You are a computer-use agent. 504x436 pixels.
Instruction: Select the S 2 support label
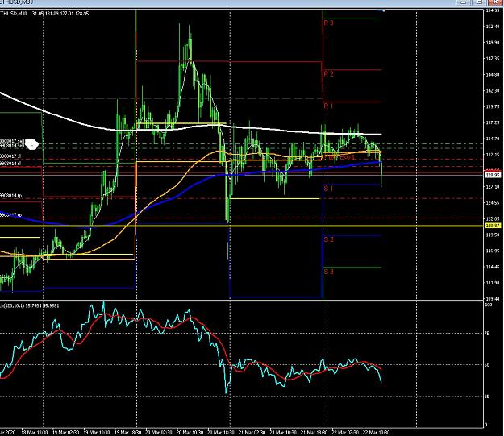[328, 239]
